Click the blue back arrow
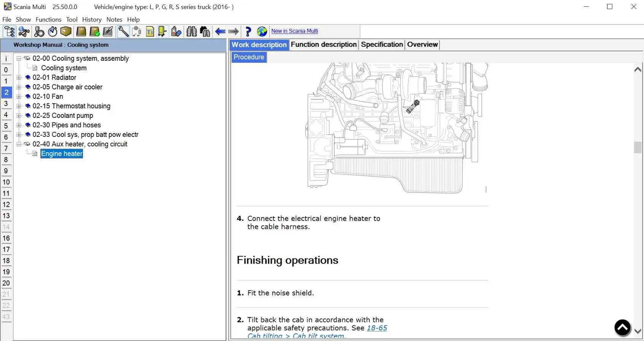This screenshot has width=644, height=341. coord(220,32)
